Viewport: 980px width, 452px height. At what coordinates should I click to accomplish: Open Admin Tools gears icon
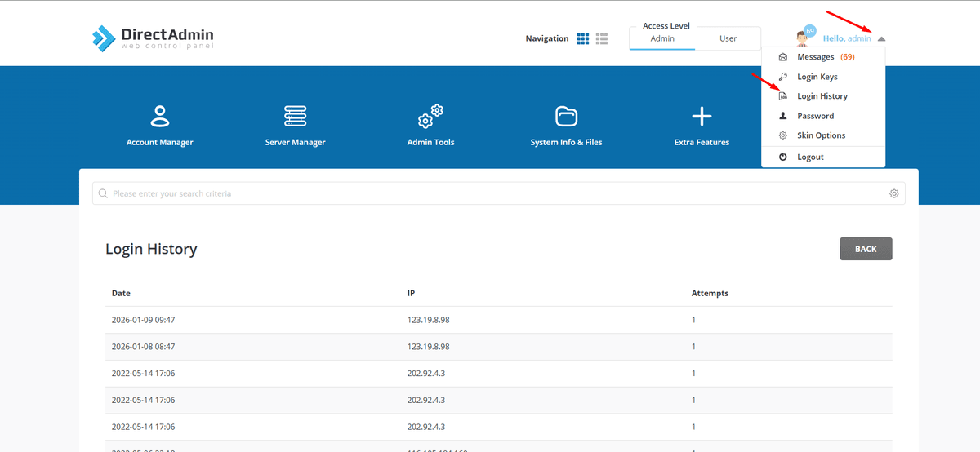click(x=430, y=117)
